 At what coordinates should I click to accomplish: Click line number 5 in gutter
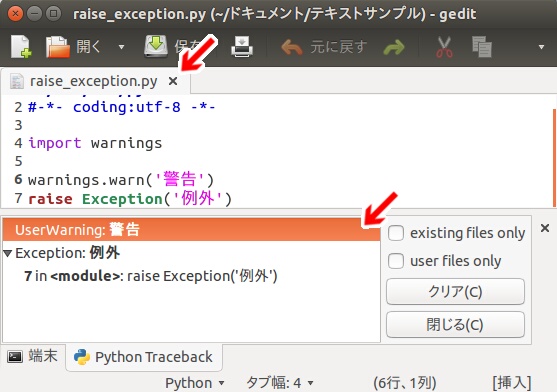[18, 162]
